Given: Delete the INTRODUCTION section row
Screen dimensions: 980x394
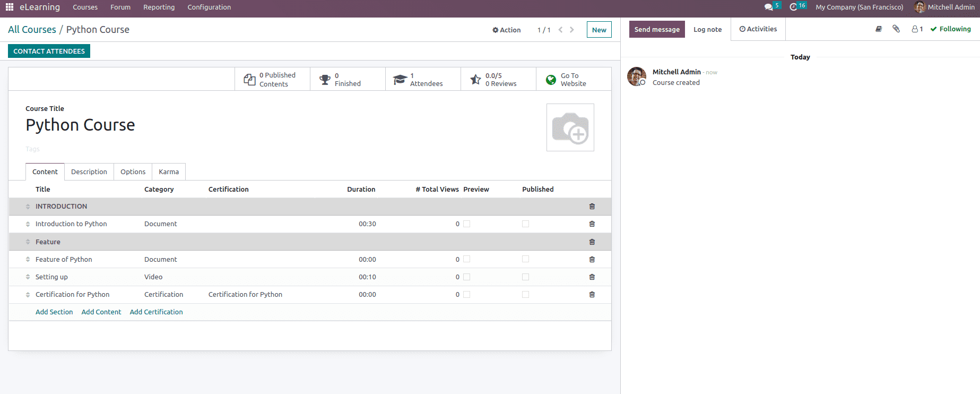Looking at the screenshot, I should 592,207.
